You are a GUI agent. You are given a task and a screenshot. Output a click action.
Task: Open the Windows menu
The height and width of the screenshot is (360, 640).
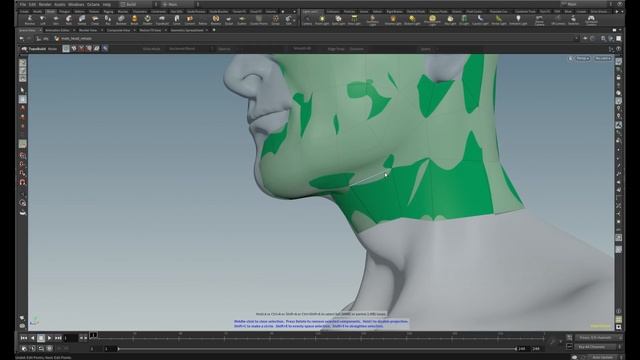pos(76,4)
